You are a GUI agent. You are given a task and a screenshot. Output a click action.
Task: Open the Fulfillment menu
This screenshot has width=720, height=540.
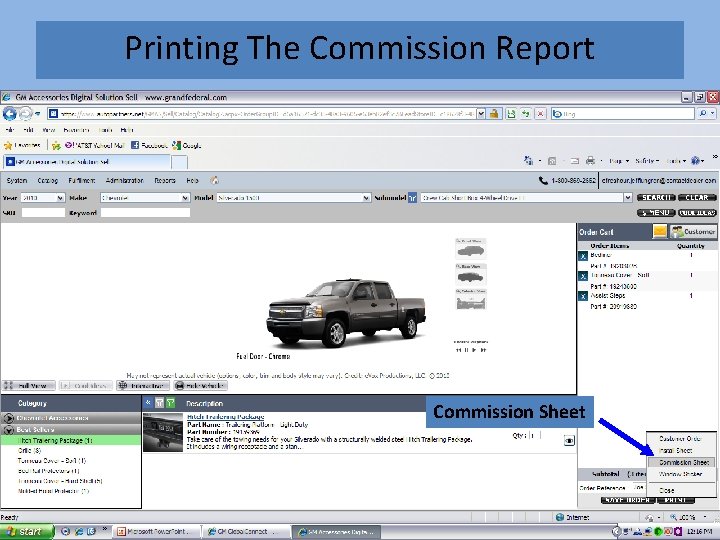click(x=82, y=180)
